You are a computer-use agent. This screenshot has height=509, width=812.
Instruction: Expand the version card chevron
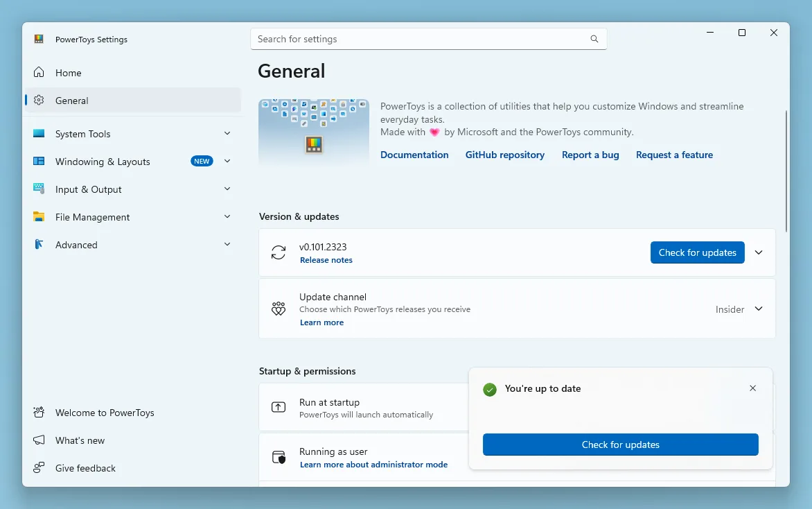759,252
